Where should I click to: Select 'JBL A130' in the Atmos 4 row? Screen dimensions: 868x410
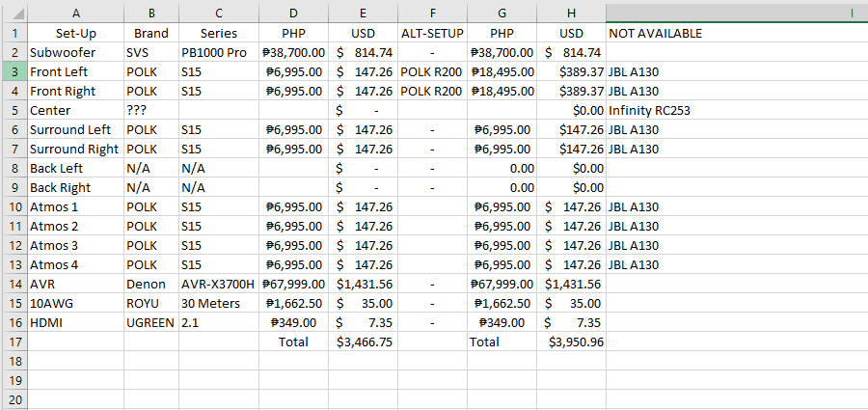pos(737,265)
